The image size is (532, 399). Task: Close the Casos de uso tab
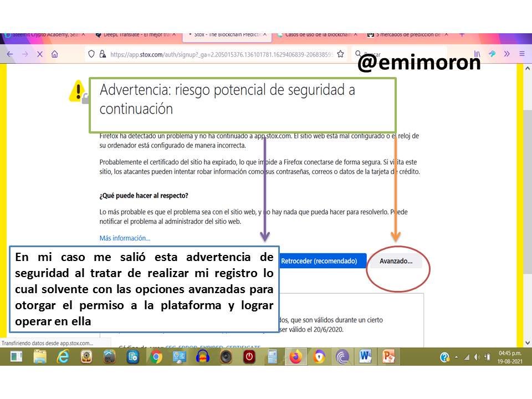(x=356, y=34)
